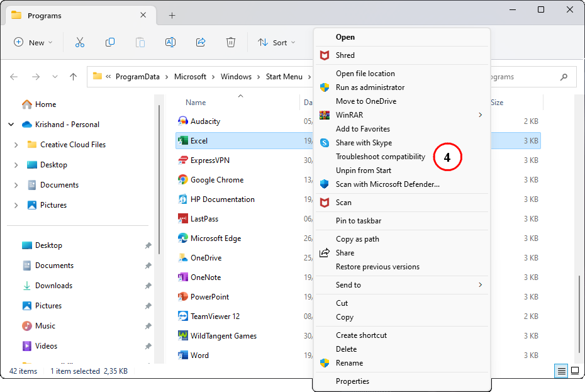The image size is (585, 392).
Task: Click the OneNote program icon
Action: click(x=183, y=277)
